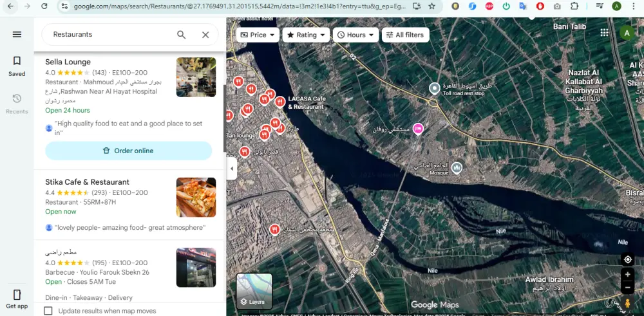This screenshot has height=316, width=644.
Task: Click the search magnifier icon
Action: click(x=181, y=35)
